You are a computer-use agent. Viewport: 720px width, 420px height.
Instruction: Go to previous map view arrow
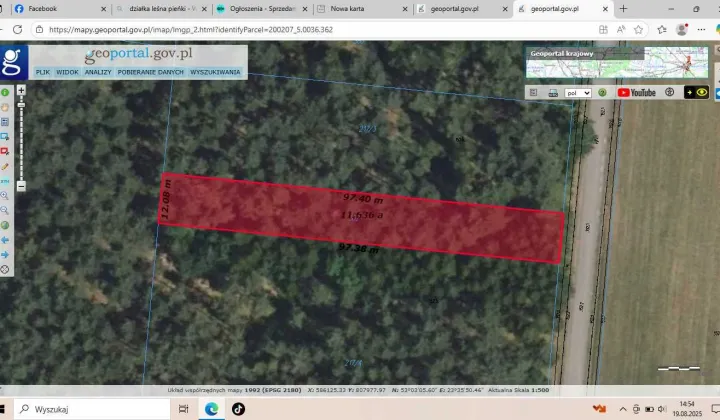pos(5,240)
